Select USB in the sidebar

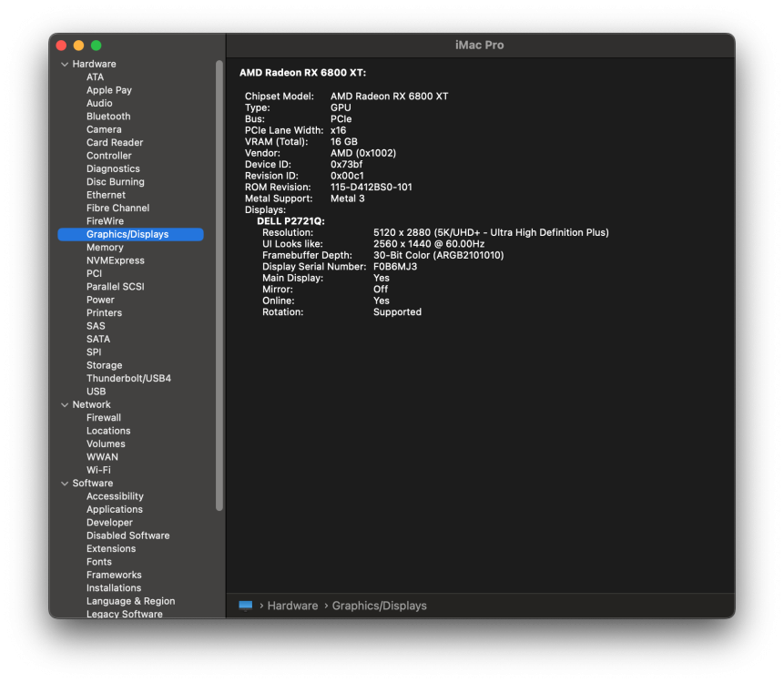pos(96,391)
